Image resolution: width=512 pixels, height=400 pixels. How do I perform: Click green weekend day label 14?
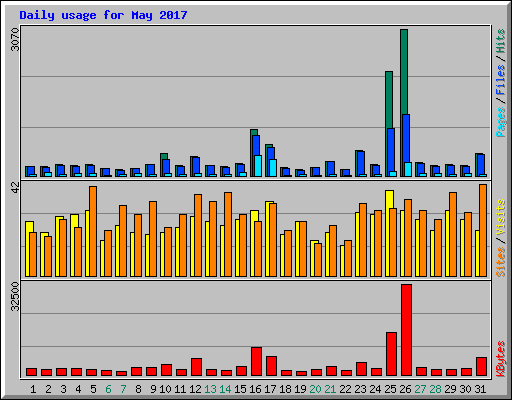point(225,389)
